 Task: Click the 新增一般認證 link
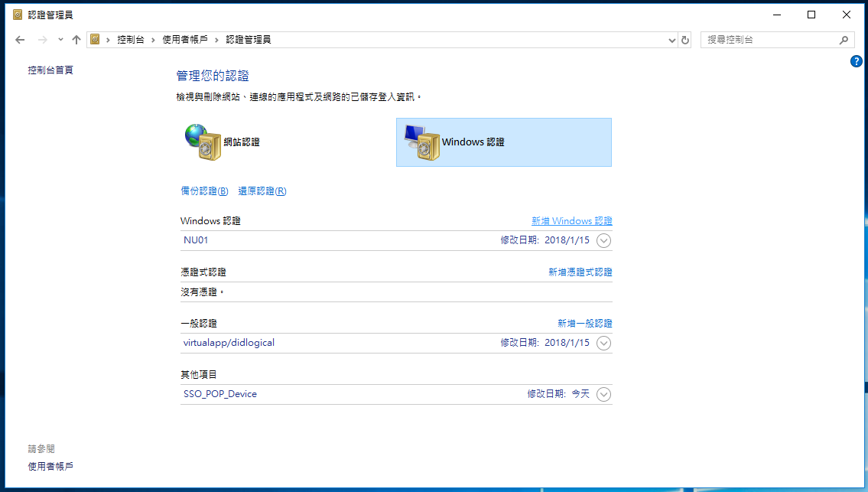coord(584,324)
